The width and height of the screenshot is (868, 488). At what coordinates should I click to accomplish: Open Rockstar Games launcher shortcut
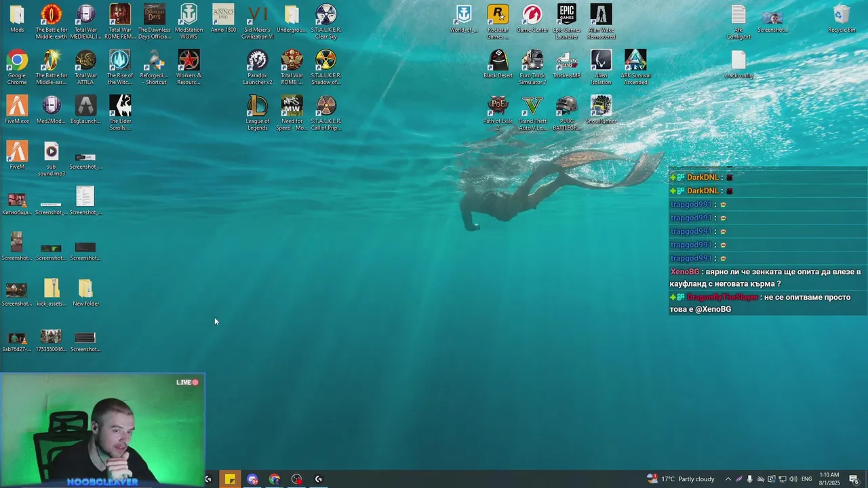(x=498, y=22)
